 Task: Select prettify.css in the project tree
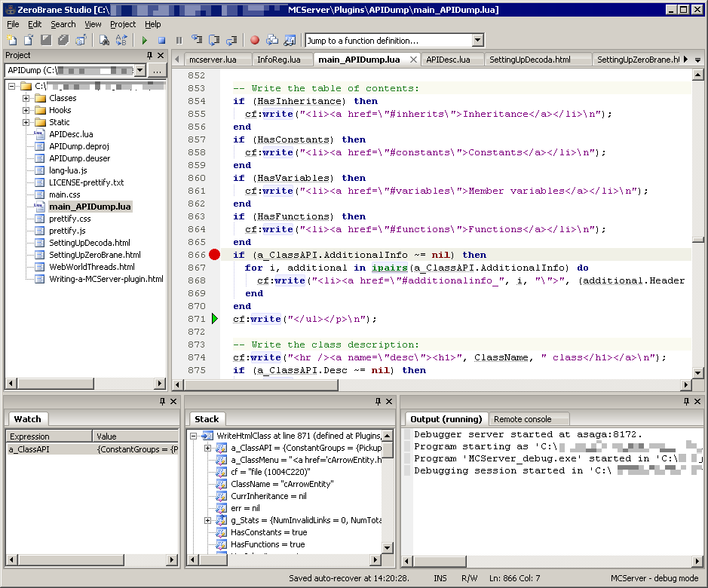click(69, 219)
